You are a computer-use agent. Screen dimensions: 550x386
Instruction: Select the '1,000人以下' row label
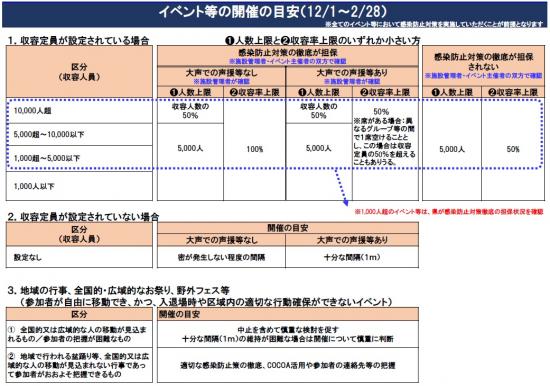[34, 186]
